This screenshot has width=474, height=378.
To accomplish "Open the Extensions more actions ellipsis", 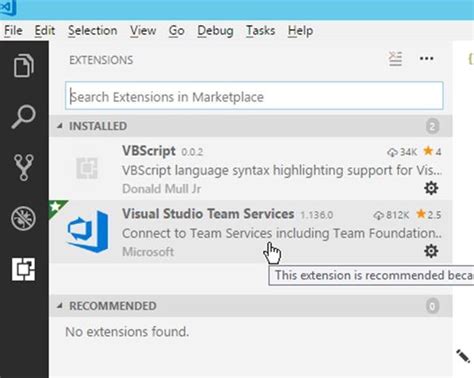I will click(x=426, y=59).
